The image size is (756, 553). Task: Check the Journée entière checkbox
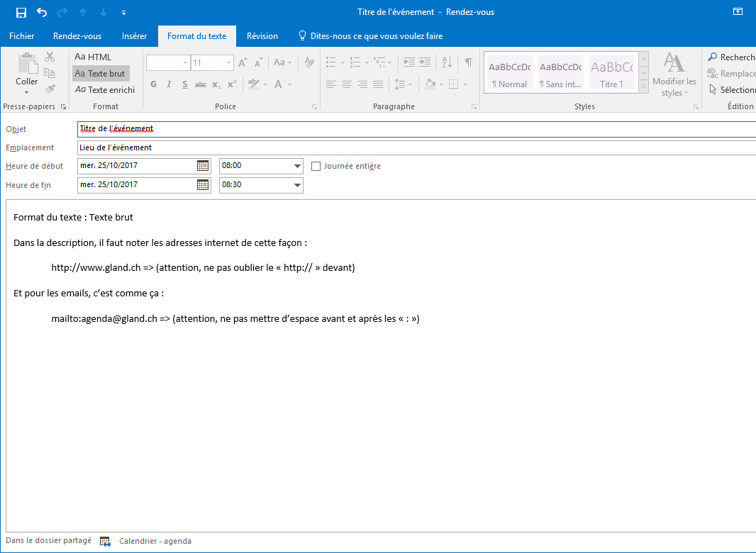pyautogui.click(x=316, y=167)
